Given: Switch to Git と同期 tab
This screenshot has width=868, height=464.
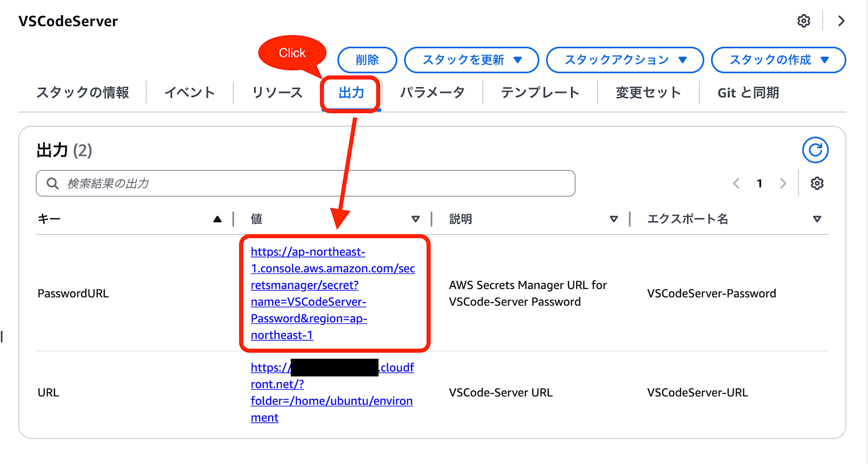Looking at the screenshot, I should click(x=748, y=92).
